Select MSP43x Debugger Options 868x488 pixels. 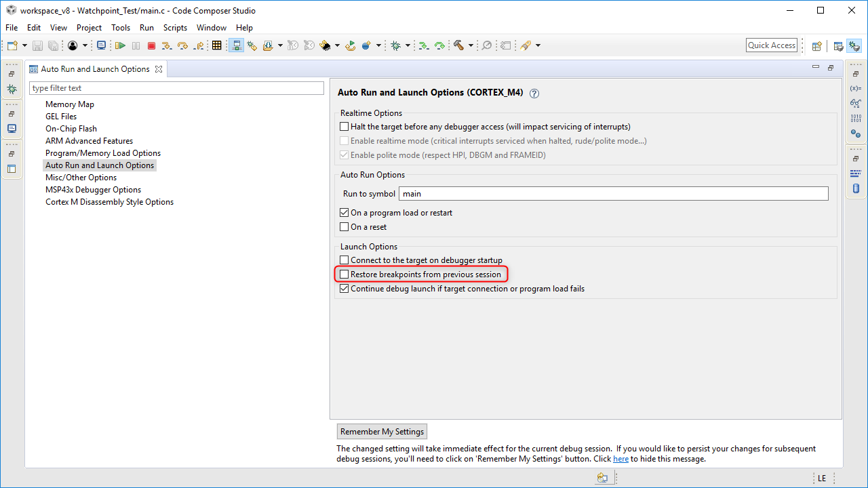pos(94,190)
